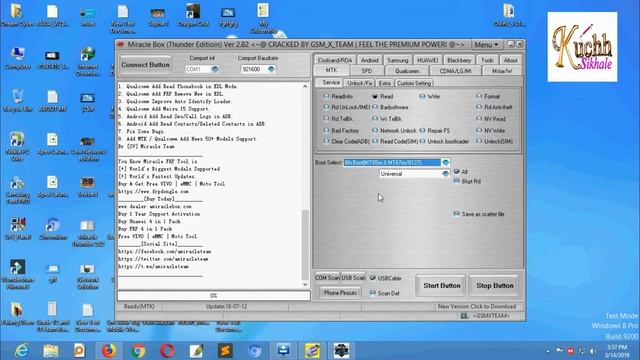Image resolution: width=640 pixels, height=360 pixels.
Task: Click the 0% progress bar
Action: click(x=213, y=296)
